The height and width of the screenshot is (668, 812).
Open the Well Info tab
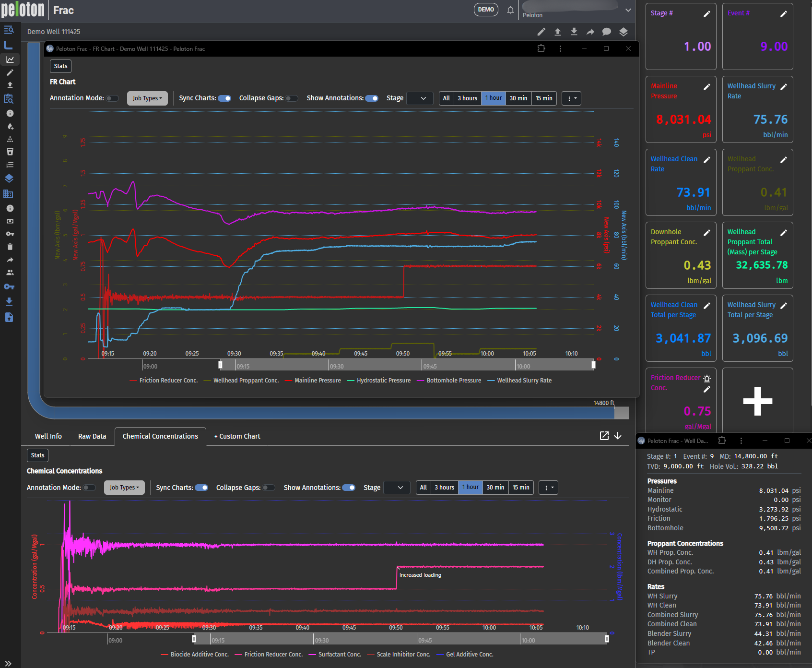point(48,436)
